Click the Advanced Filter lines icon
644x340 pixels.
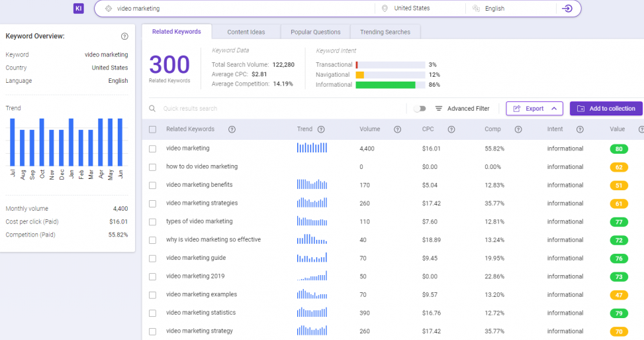tap(439, 109)
